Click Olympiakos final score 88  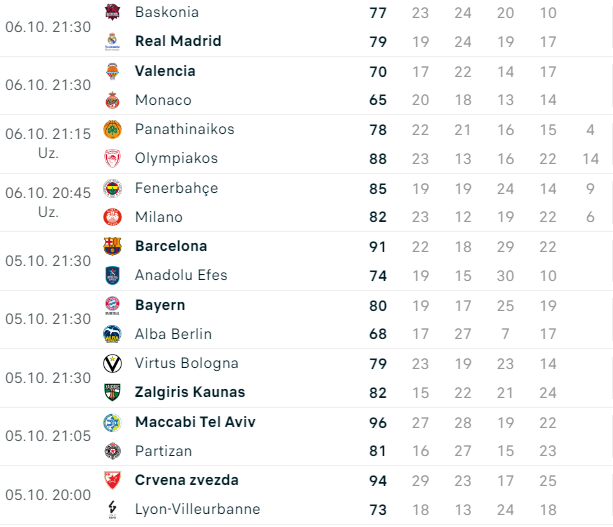coord(377,158)
